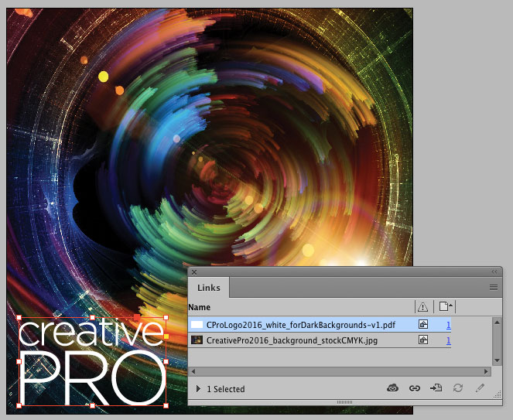Sort links by page column icon
Viewport: 513px width, 420px height.
[445, 306]
